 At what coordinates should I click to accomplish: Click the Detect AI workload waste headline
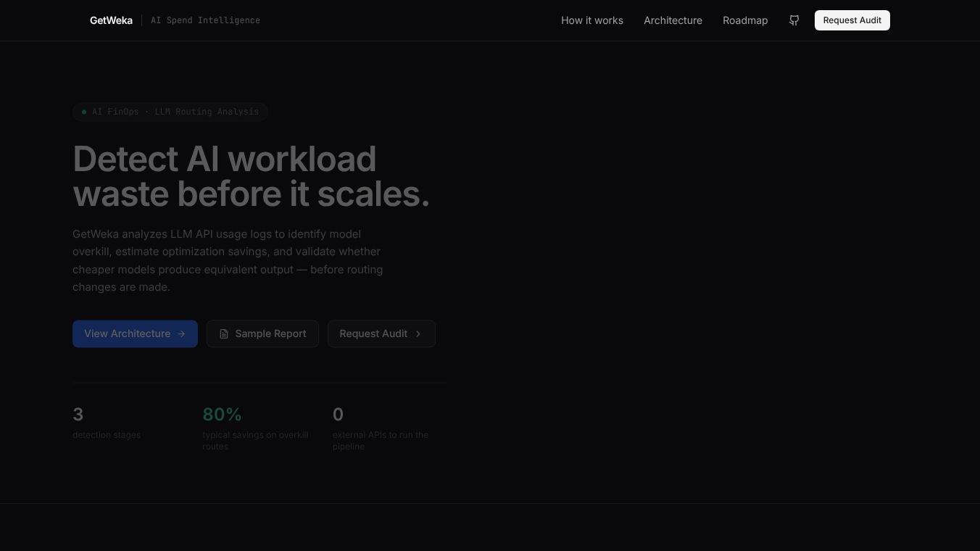pos(252,176)
